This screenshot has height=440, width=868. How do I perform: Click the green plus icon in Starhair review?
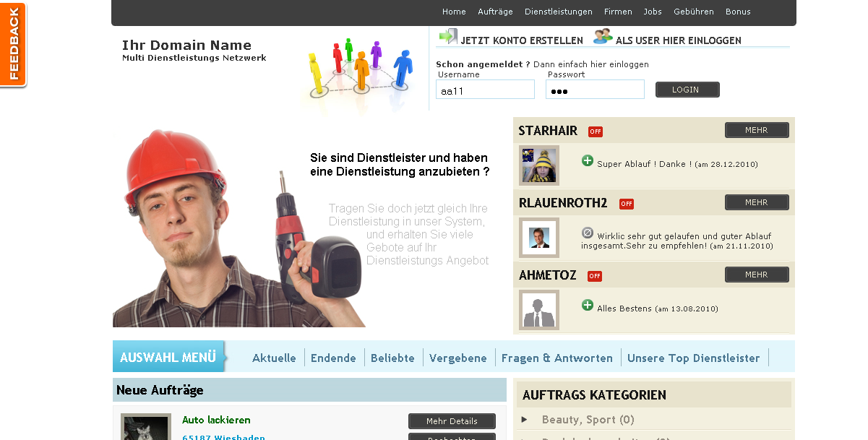click(x=588, y=160)
